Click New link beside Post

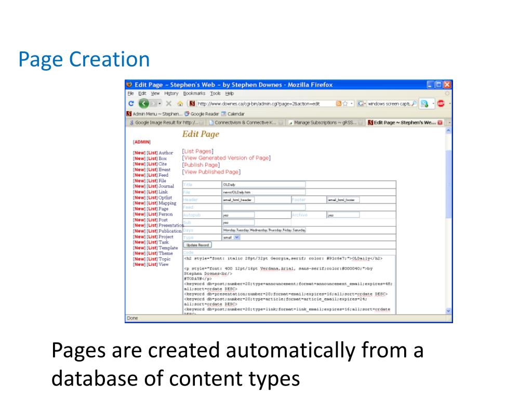point(139,220)
